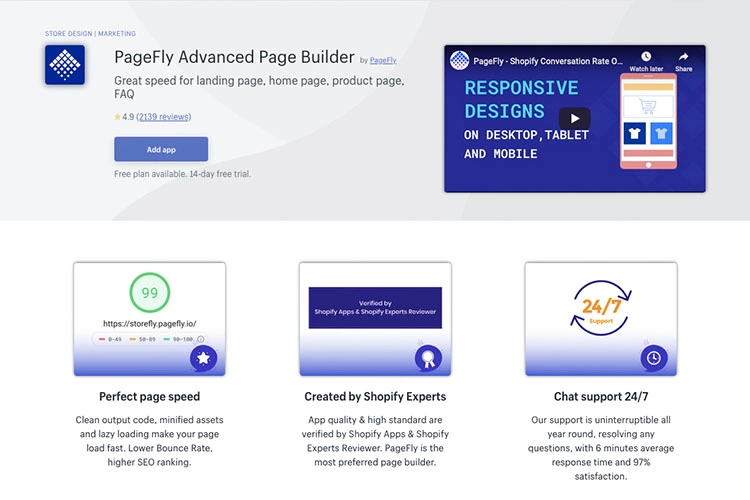
Task: Click the clock badge on support card
Action: [654, 358]
